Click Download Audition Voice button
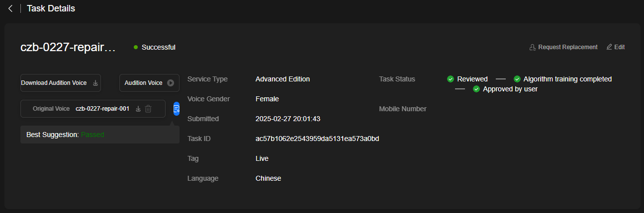 60,83
